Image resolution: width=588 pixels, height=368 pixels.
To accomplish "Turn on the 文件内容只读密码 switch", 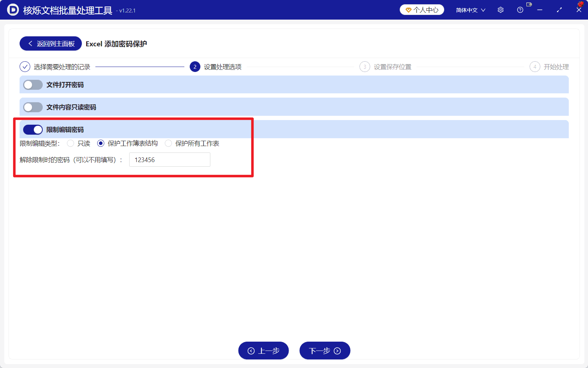I will coord(33,107).
